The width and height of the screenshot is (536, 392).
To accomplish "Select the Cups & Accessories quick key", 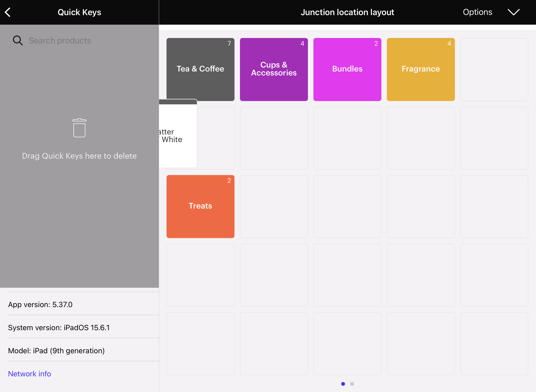I will [274, 69].
